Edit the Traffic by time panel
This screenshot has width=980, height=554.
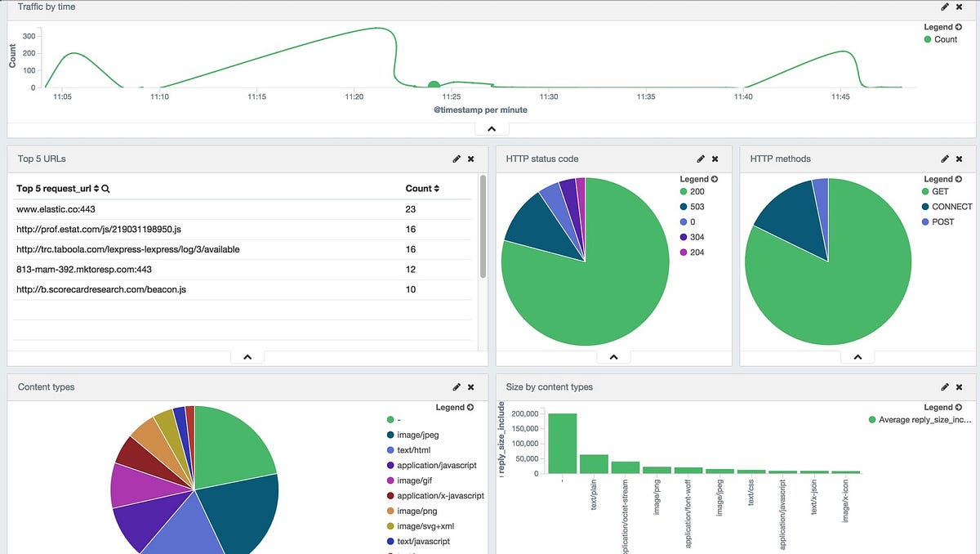click(945, 7)
